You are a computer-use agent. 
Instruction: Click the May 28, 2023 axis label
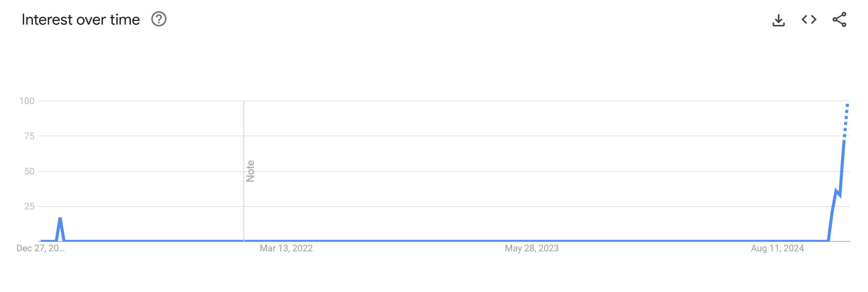(531, 249)
